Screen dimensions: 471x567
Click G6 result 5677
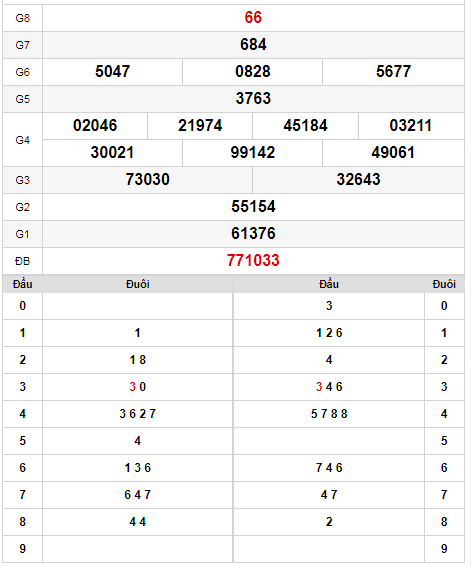click(393, 71)
